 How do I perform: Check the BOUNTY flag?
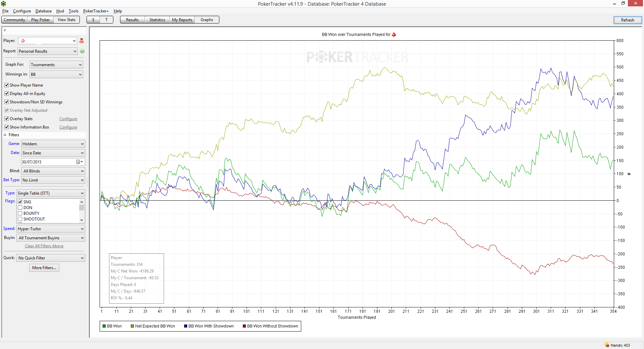click(20, 213)
